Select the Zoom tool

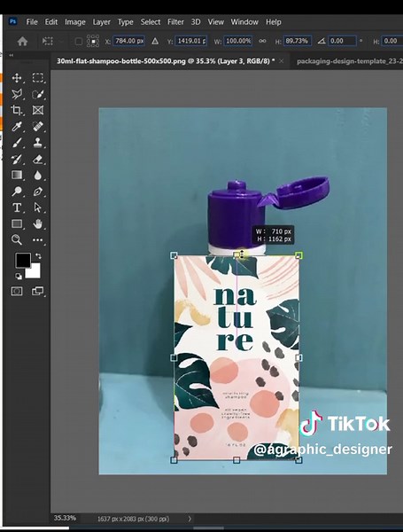click(17, 240)
